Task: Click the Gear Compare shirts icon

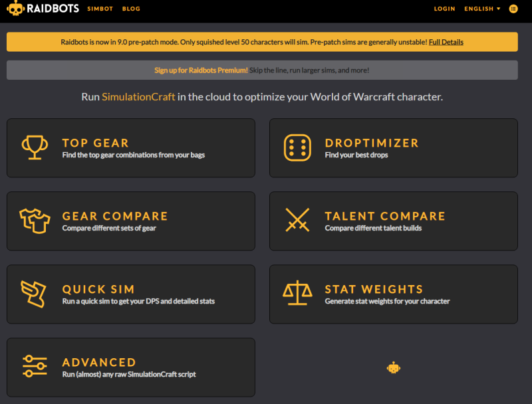Action: click(35, 221)
